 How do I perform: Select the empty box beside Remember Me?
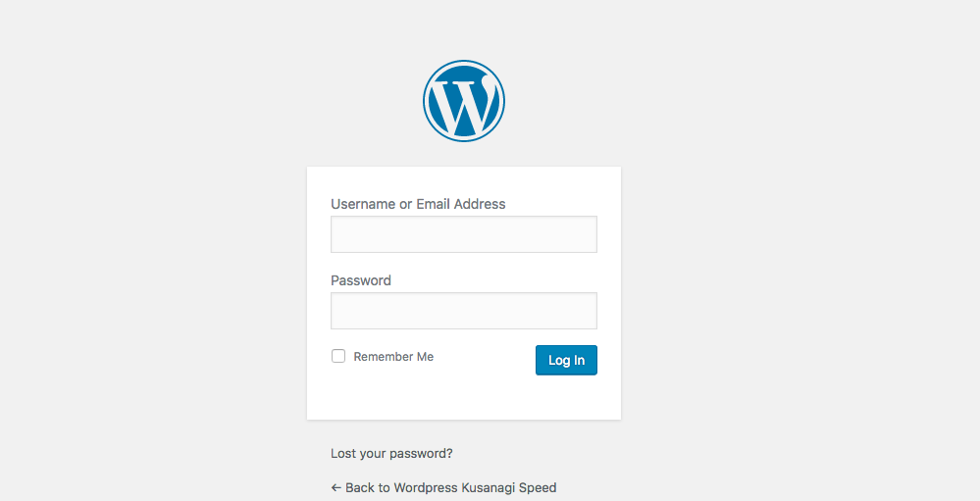338,356
